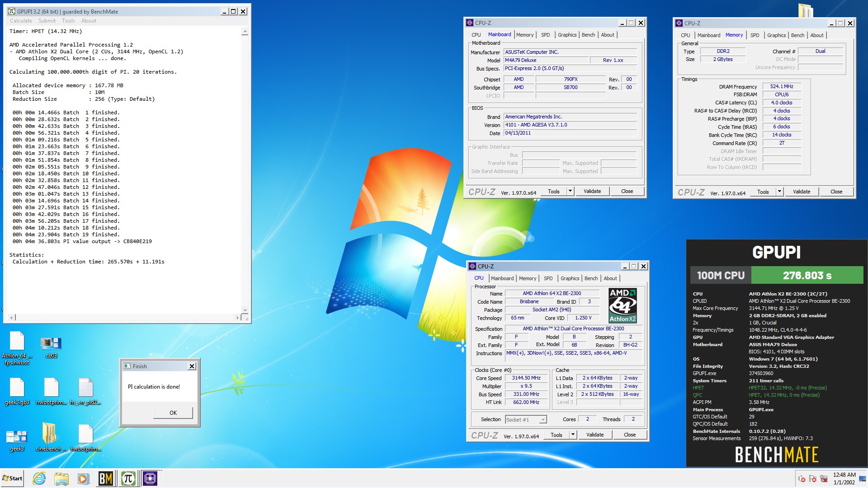Click title icon of CPU tab CPU-Z window
868x488 pixels.
[x=472, y=266]
